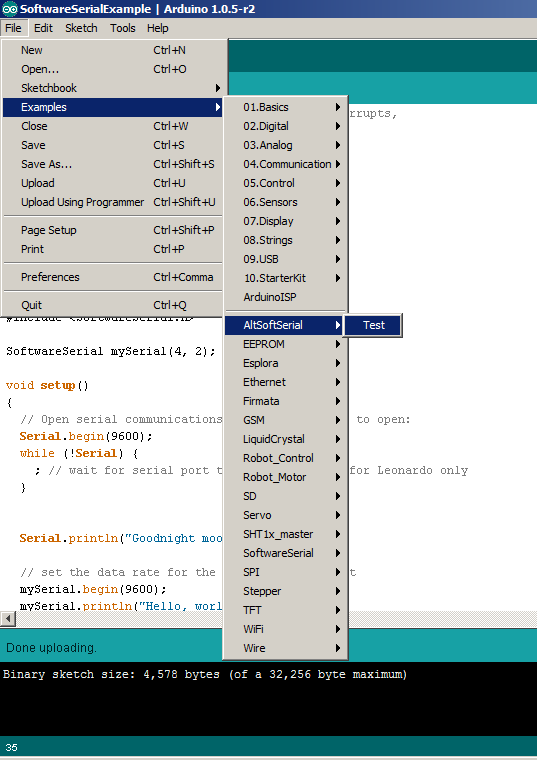Click the 'Binary sketch size' console line
The height and width of the screenshot is (760, 537).
[205, 674]
